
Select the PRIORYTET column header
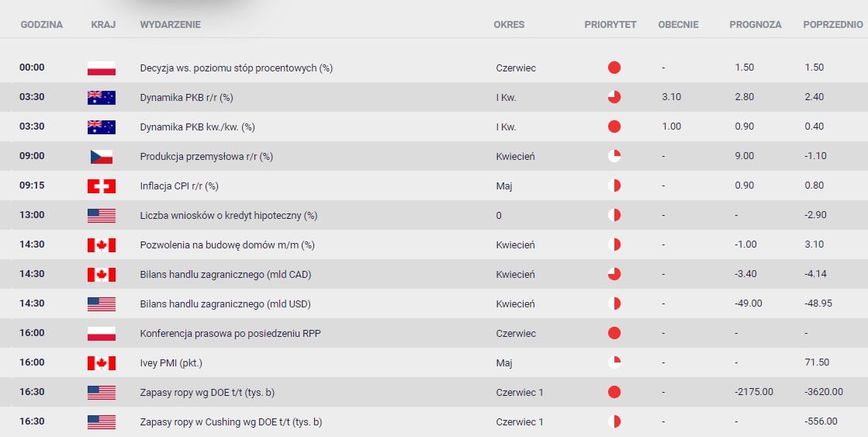point(610,25)
